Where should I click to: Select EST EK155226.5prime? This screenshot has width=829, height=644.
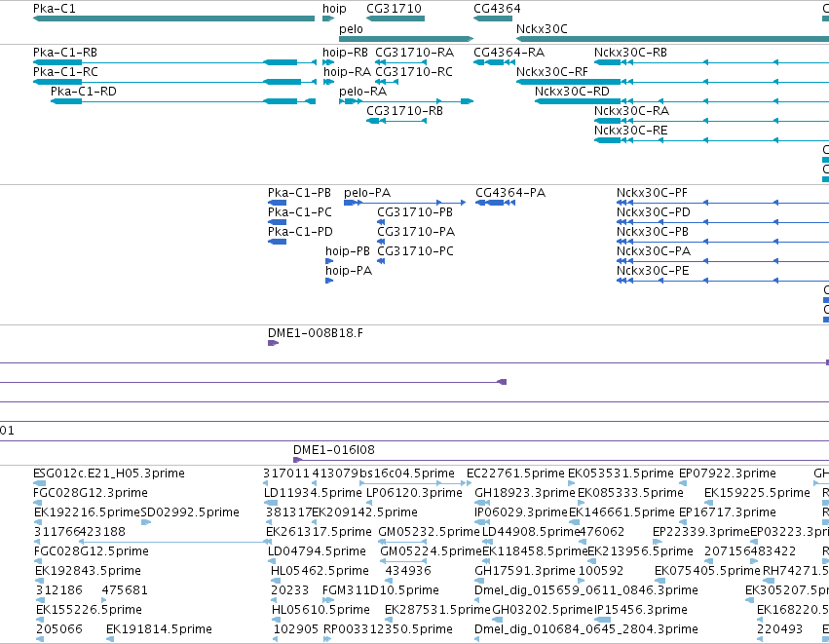(x=40, y=620)
